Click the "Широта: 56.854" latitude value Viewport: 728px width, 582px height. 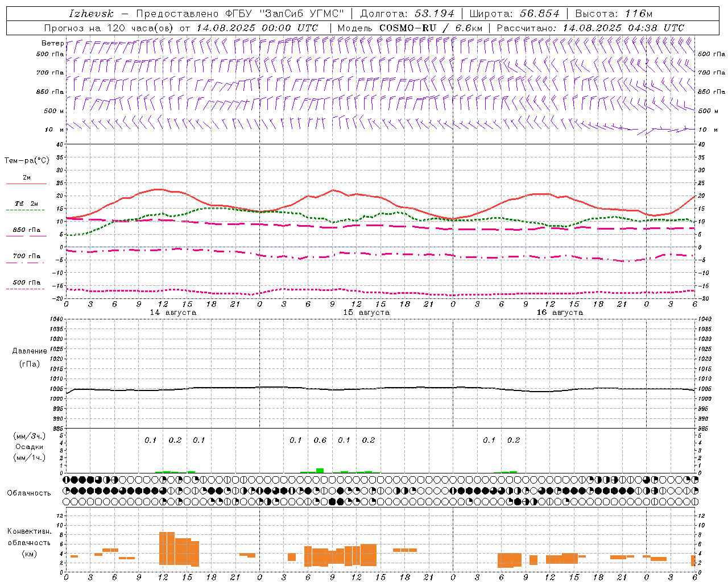coord(515,14)
